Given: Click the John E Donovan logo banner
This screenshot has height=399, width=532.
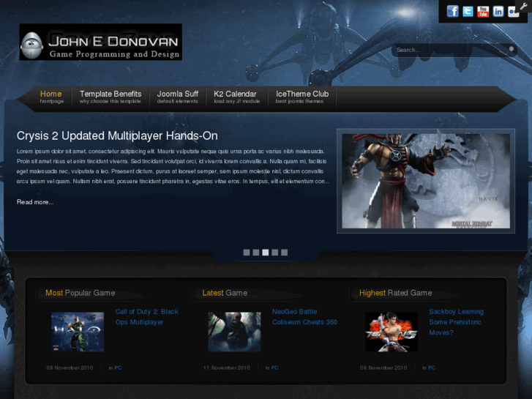Looking at the screenshot, I should tap(101, 42).
